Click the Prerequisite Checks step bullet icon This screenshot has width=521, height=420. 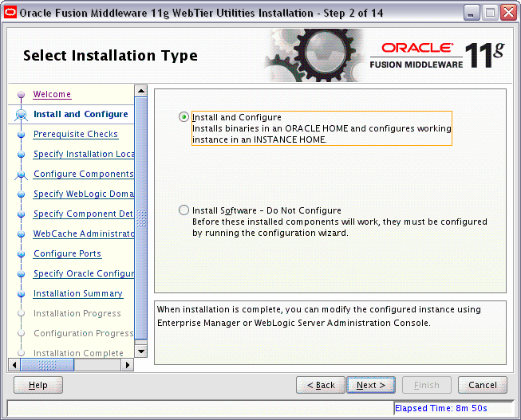(x=22, y=135)
